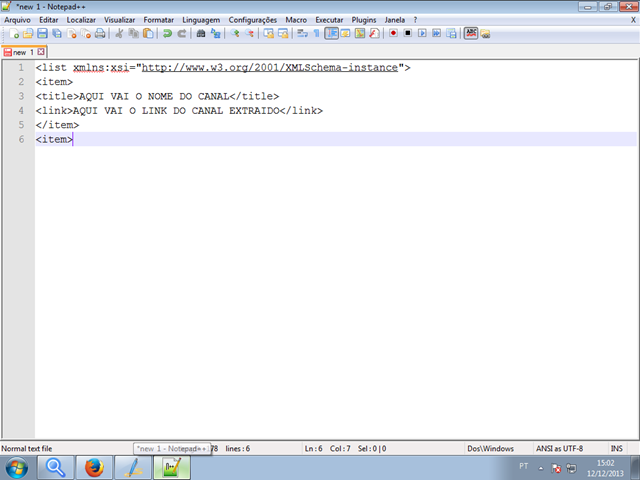Create a new document via toolbar icon
This screenshot has width=640, height=480.
tap(14, 33)
